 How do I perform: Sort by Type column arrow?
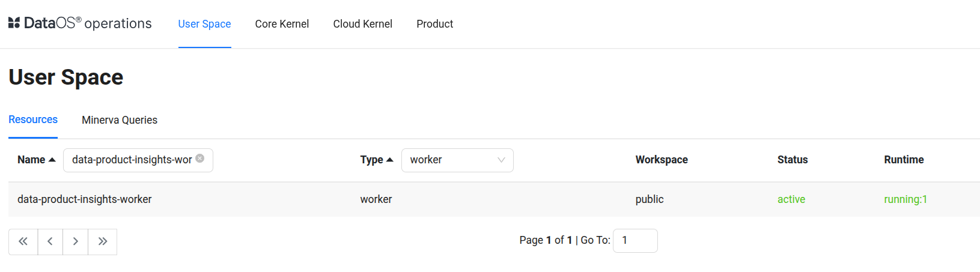click(x=390, y=160)
